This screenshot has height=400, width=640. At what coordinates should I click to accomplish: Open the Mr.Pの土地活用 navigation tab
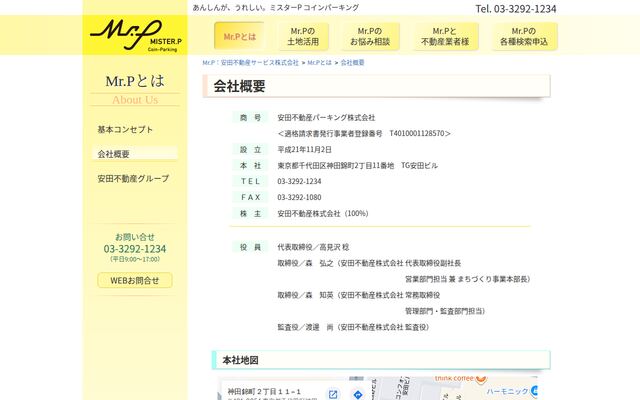pos(303,36)
